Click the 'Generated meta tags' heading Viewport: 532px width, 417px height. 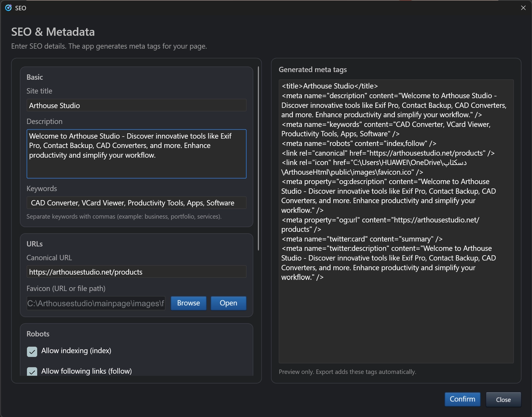coord(313,69)
